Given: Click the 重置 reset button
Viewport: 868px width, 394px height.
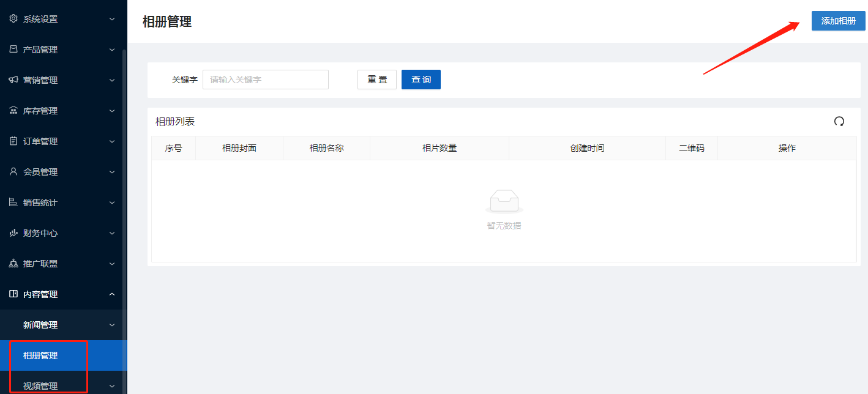Looking at the screenshot, I should [x=377, y=80].
